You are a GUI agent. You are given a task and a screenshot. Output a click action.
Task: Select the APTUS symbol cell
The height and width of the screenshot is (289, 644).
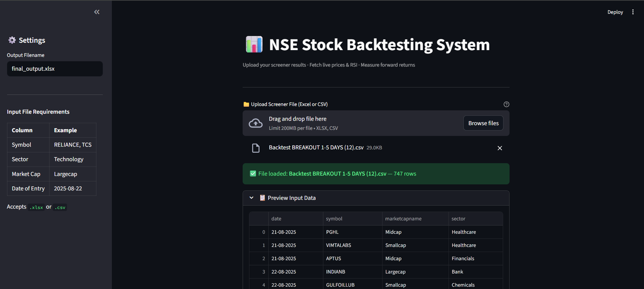pos(352,258)
